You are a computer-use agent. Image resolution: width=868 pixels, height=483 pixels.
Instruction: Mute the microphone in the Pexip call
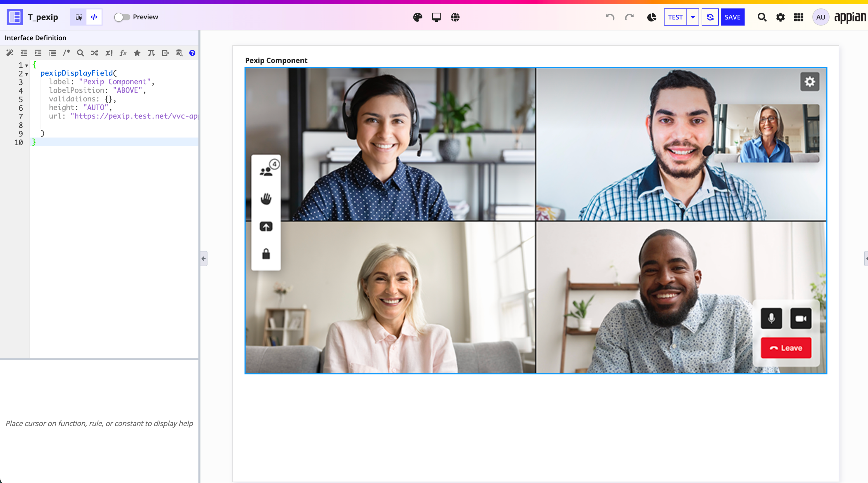771,318
